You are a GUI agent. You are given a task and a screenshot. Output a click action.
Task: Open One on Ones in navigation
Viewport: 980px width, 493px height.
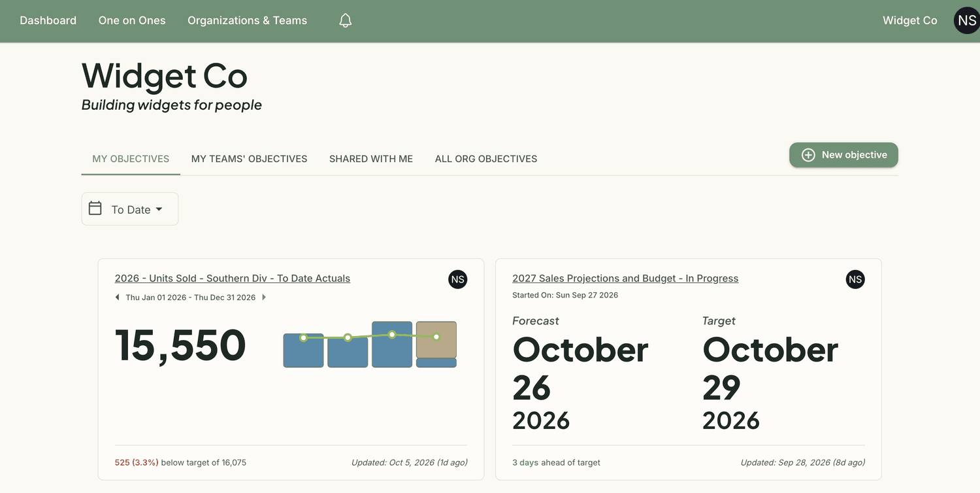click(x=132, y=20)
